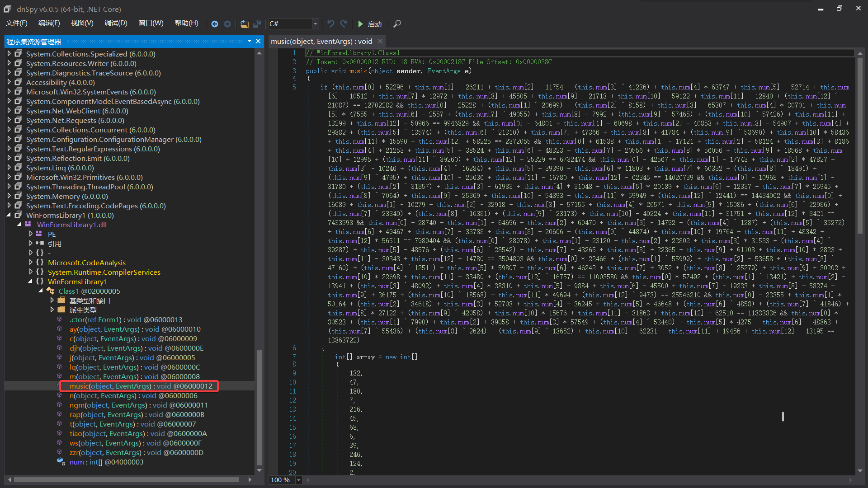Click the undo arrow icon
868x488 pixels.
(x=331, y=24)
